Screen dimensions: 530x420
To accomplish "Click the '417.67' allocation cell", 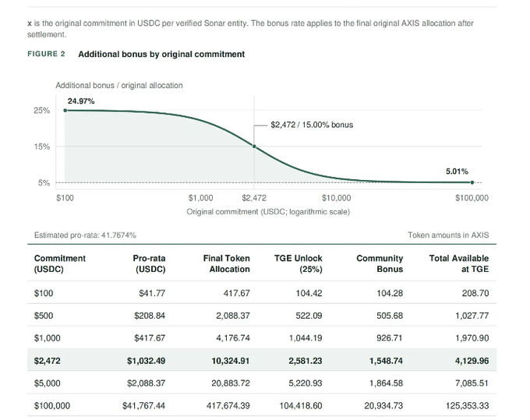I will coord(237,293).
